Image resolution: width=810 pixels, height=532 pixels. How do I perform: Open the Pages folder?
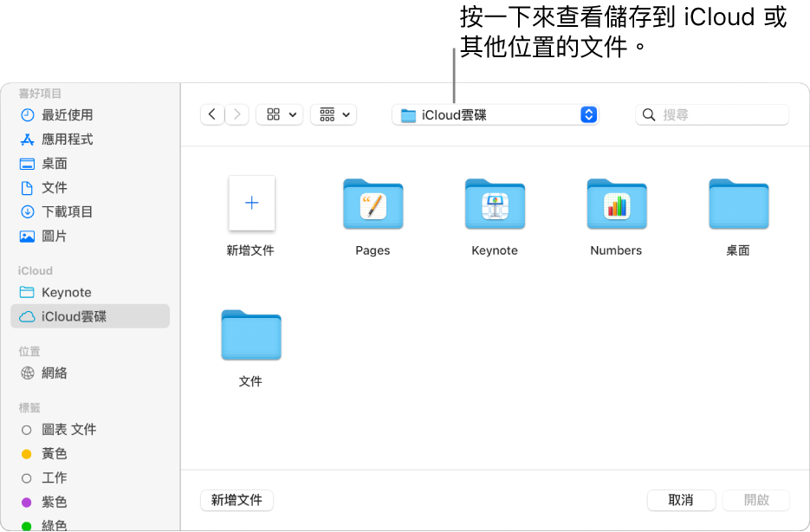pyautogui.click(x=373, y=204)
